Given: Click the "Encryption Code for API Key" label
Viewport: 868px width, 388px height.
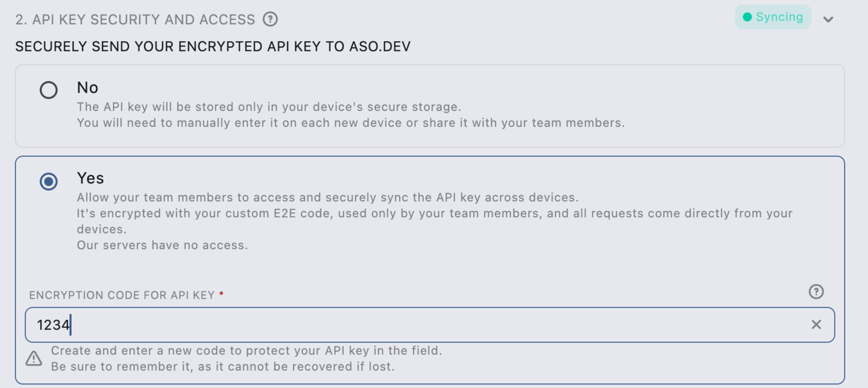Looking at the screenshot, I should (x=122, y=295).
